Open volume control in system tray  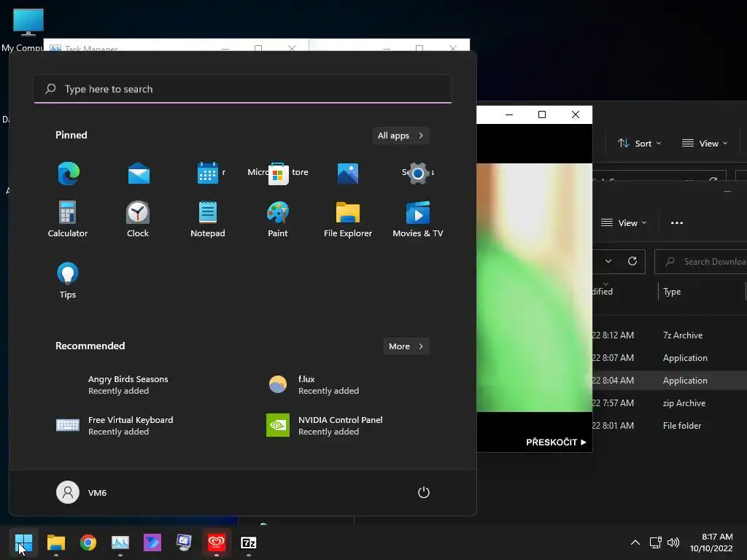(673, 542)
